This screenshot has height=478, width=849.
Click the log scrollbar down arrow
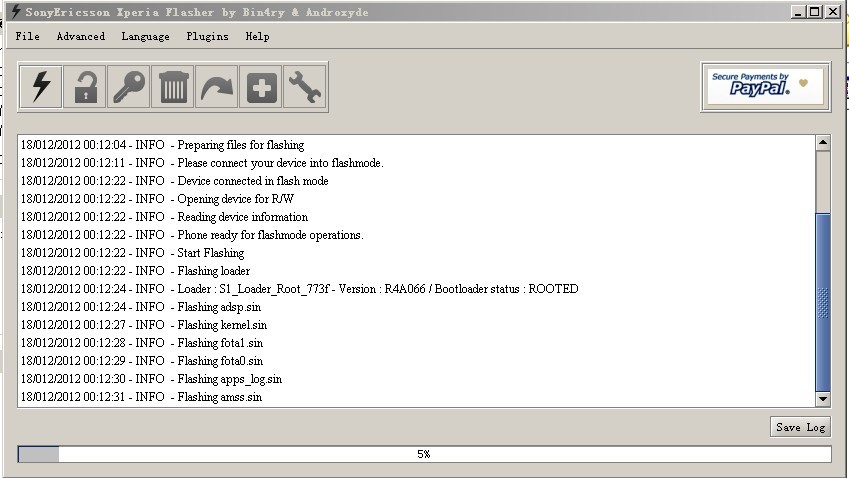(823, 399)
